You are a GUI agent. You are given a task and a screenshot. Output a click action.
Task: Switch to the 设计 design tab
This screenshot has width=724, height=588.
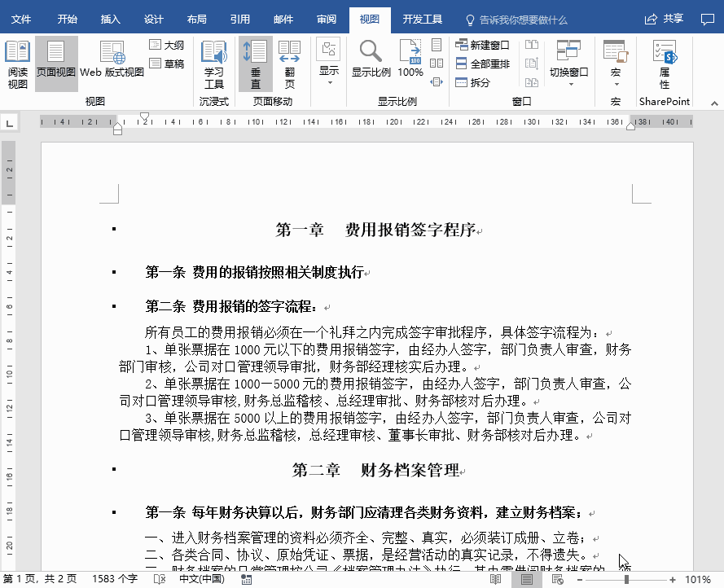click(x=154, y=20)
